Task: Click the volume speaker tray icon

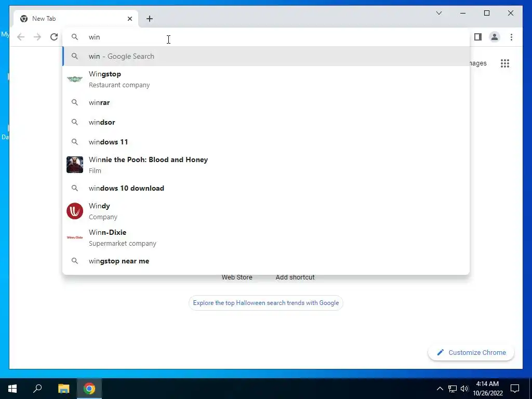Action: tap(464, 389)
